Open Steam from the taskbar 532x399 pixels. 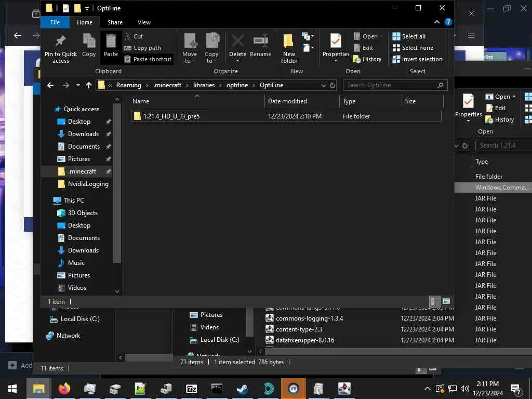coord(242,389)
